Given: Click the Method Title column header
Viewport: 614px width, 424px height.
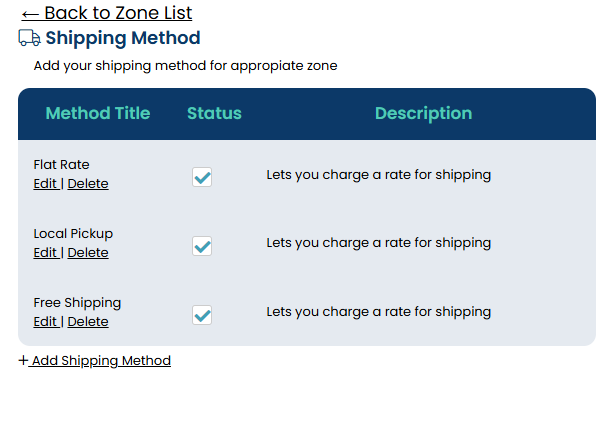Looking at the screenshot, I should coord(98,114).
